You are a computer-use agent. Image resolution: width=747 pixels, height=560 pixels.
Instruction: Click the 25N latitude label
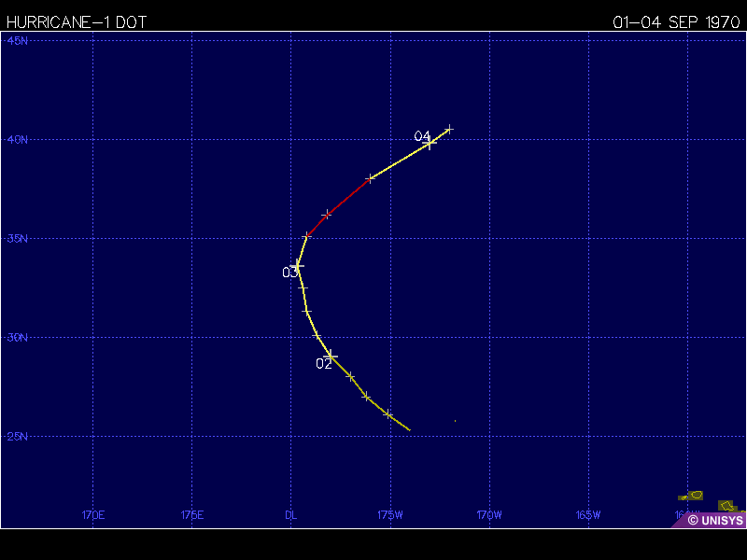[x=18, y=437]
